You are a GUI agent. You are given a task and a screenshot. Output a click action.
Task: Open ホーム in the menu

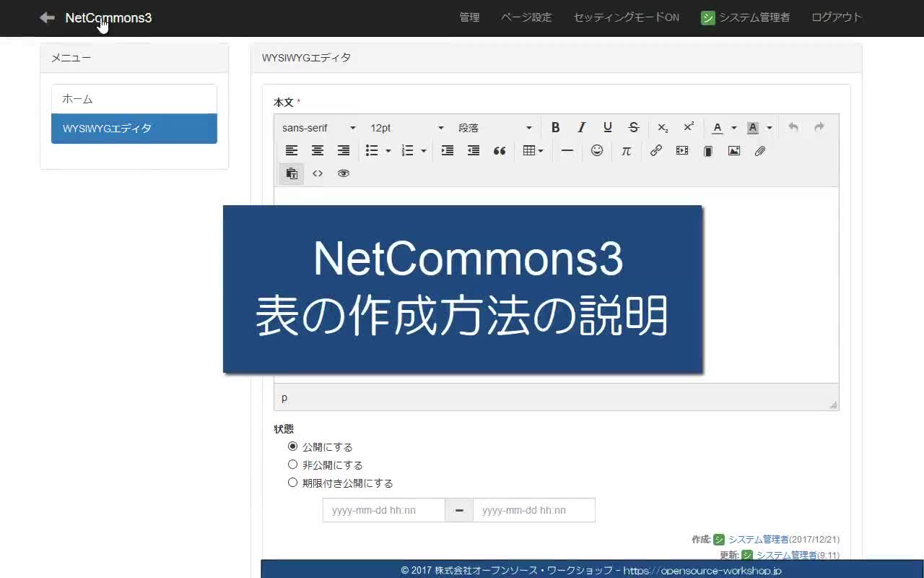(x=134, y=99)
